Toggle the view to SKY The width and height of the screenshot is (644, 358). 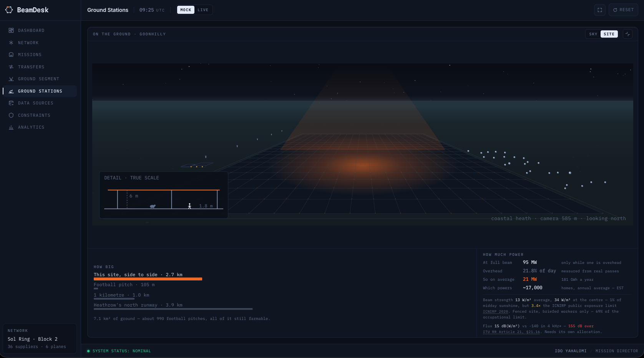pyautogui.click(x=593, y=34)
